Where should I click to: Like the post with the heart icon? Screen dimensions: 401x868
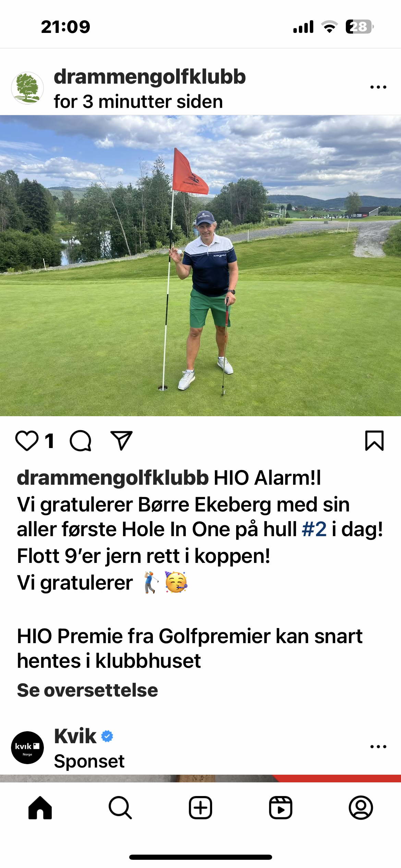pyautogui.click(x=27, y=441)
